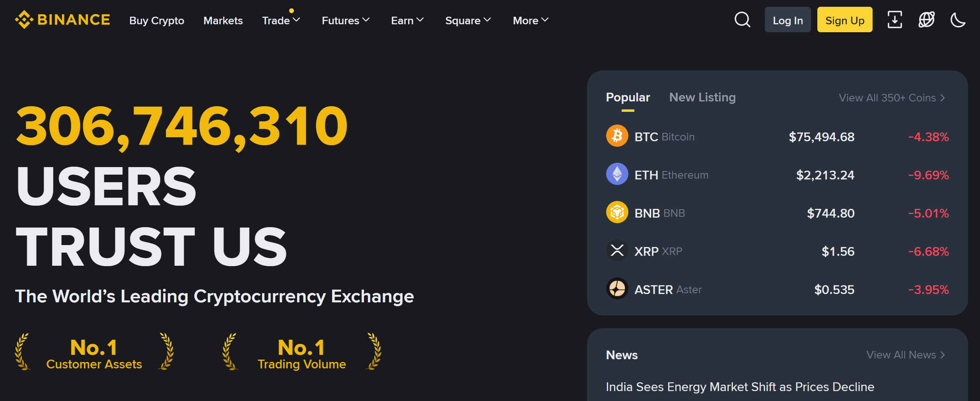
Task: Expand the More menu
Action: pyautogui.click(x=530, y=20)
